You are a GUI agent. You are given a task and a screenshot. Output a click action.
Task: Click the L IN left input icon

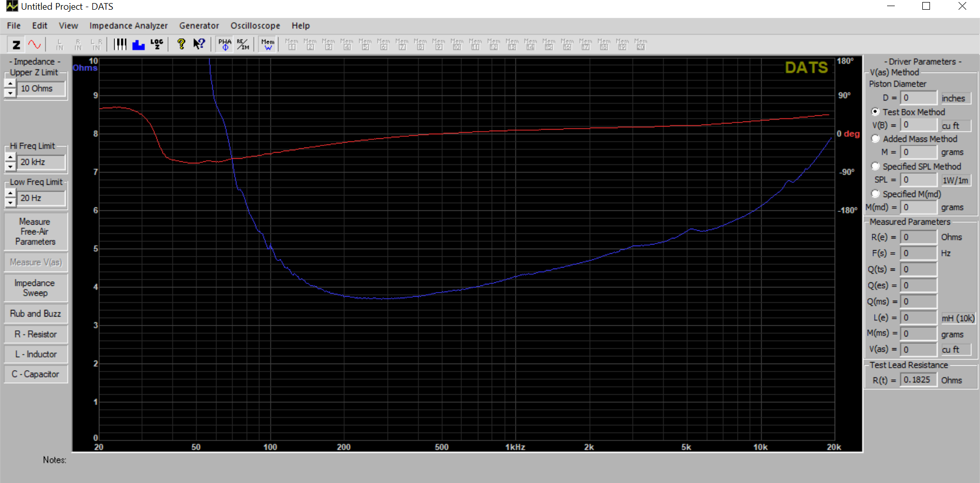[x=60, y=44]
